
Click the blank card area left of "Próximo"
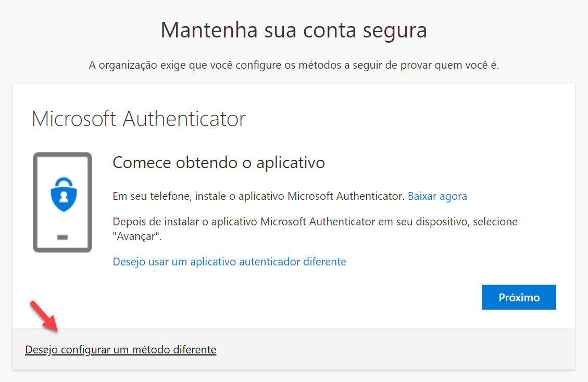pos(312,297)
